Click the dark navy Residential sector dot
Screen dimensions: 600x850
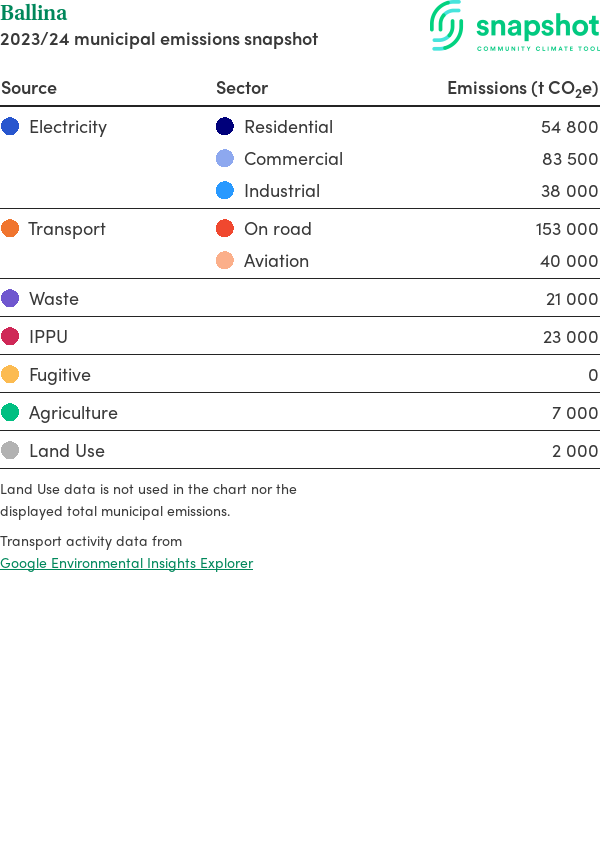tap(225, 126)
